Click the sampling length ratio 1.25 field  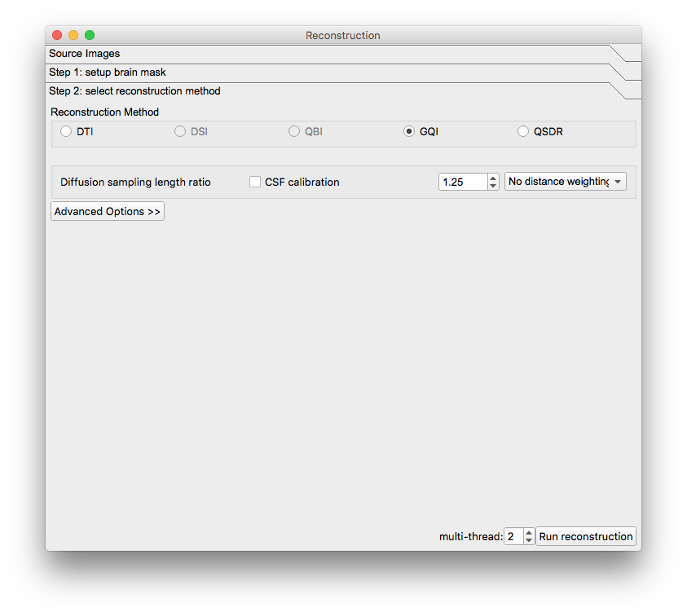(x=463, y=182)
